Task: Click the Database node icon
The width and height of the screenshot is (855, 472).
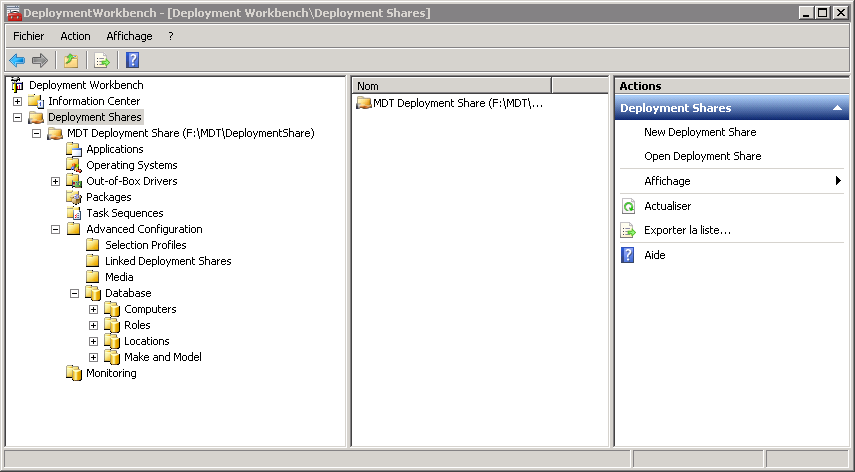Action: [93, 293]
